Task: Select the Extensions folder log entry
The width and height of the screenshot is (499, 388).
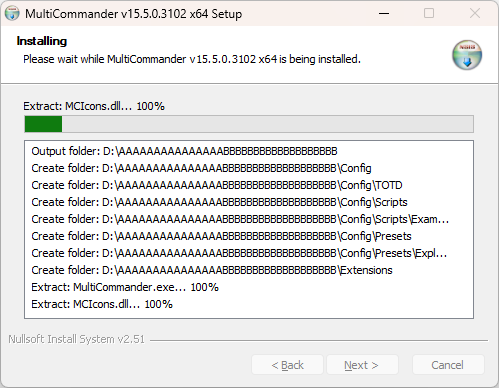Action: coord(212,270)
